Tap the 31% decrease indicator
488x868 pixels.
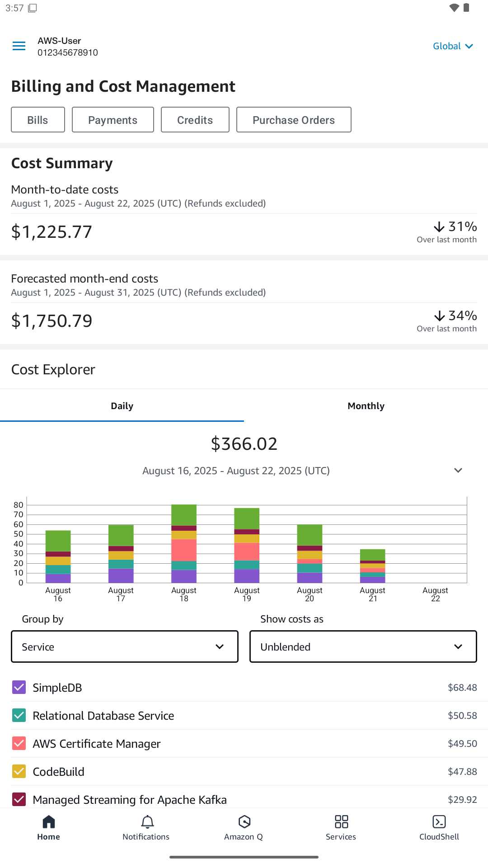455,226
